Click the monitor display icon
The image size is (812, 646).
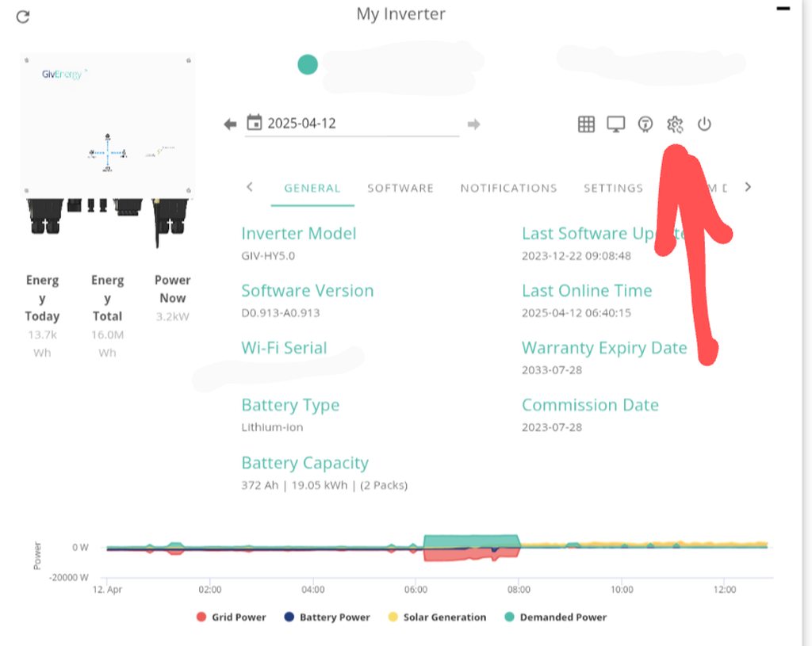(616, 124)
